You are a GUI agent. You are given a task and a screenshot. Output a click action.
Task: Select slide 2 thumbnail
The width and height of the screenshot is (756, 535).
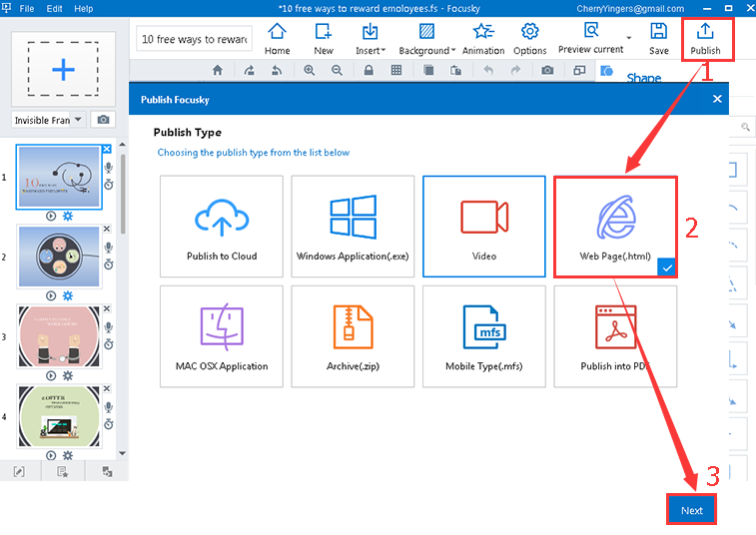tap(59, 257)
